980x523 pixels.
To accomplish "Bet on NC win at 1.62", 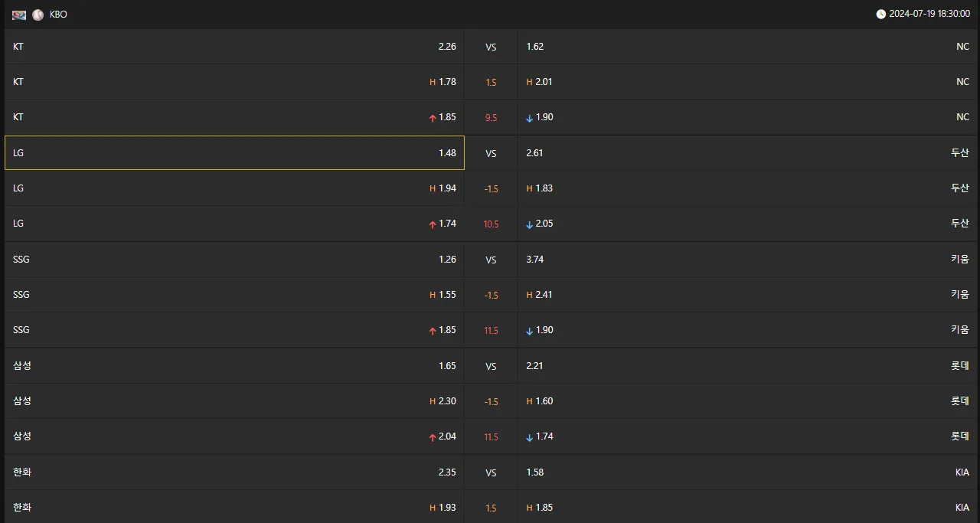I will pos(747,47).
